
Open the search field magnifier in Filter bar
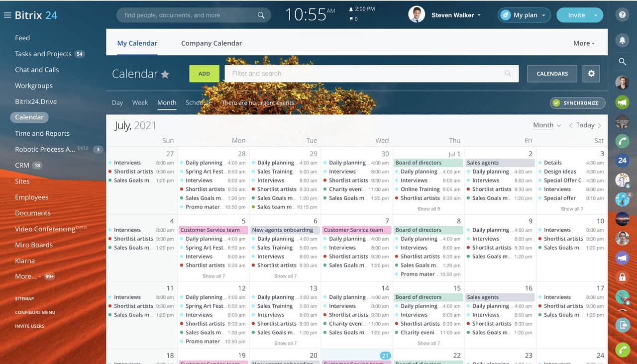click(x=507, y=73)
